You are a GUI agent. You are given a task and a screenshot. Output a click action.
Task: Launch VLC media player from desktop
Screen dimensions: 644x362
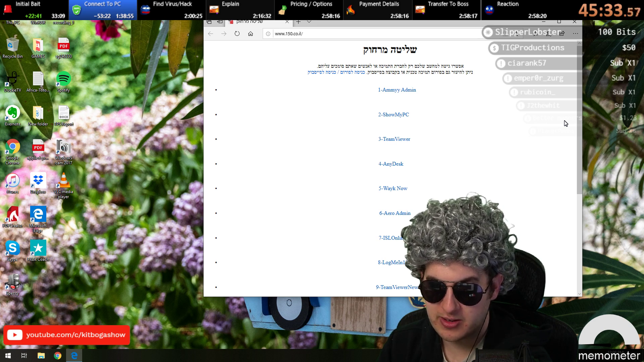[64, 185]
